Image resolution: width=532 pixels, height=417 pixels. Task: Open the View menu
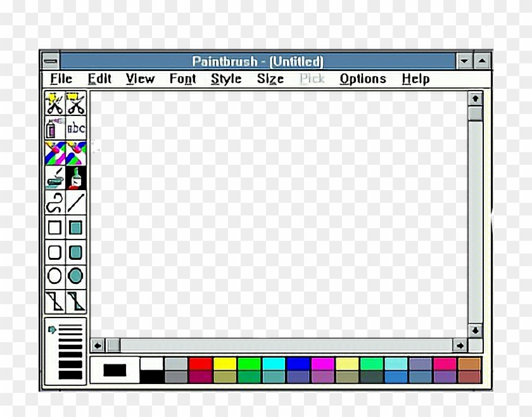140,79
